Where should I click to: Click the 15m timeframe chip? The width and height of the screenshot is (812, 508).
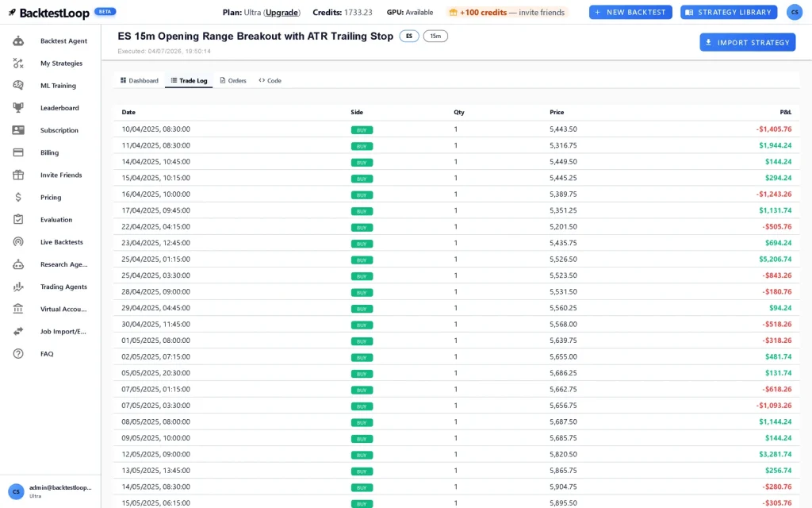(x=435, y=37)
